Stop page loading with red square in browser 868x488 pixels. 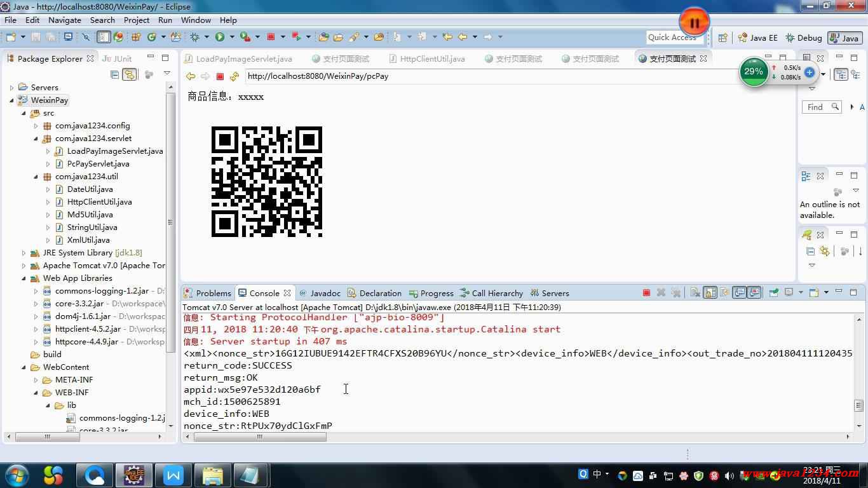(220, 76)
